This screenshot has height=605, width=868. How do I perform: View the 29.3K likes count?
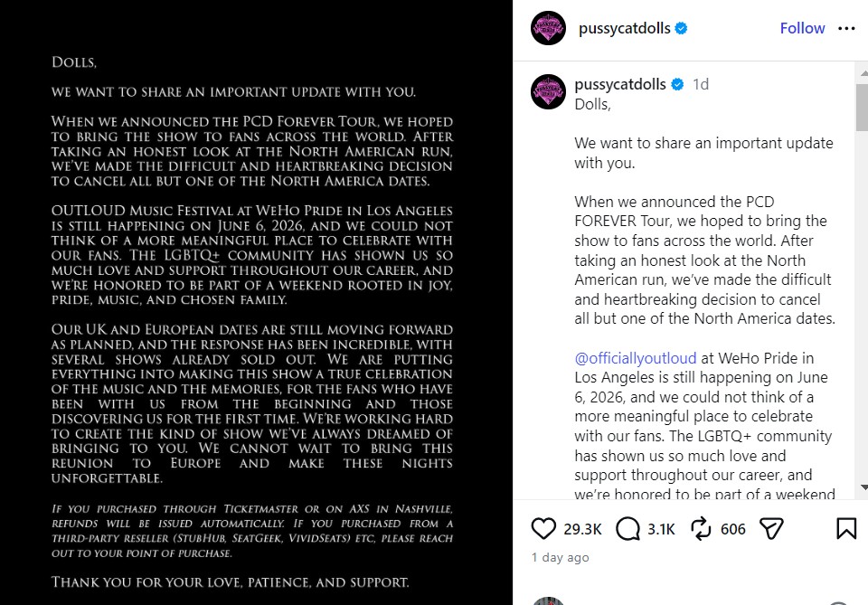pyautogui.click(x=582, y=529)
